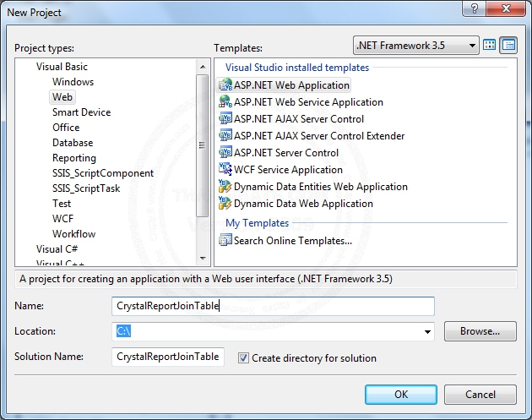Click the Search Online Templates icon
Image resolution: width=532 pixels, height=420 pixels.
[225, 241]
